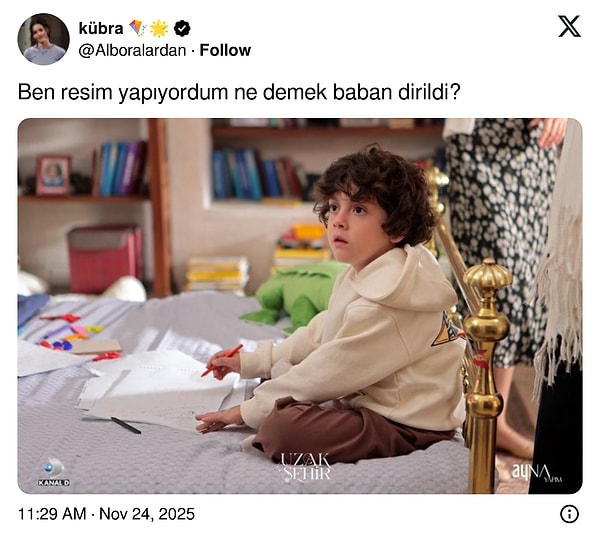This screenshot has width=600, height=544.
Task: Open kübra's profile via display name
Action: 101,28
